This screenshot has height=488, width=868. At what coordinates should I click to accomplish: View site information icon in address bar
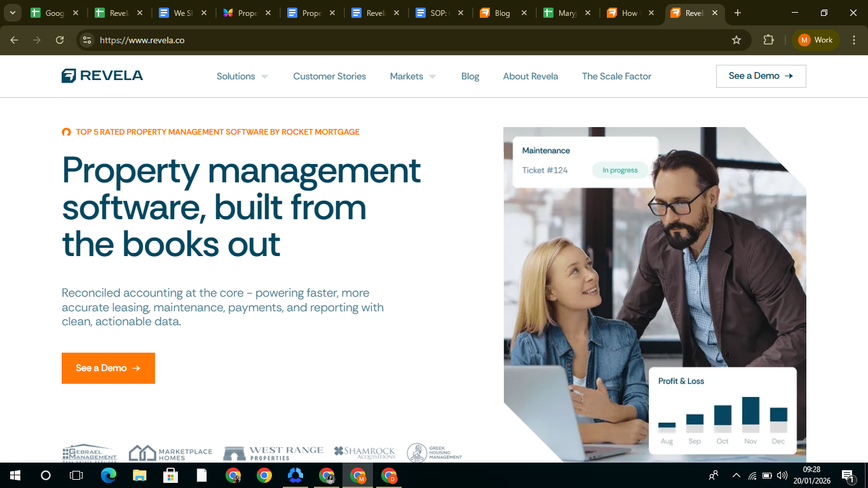(x=87, y=40)
